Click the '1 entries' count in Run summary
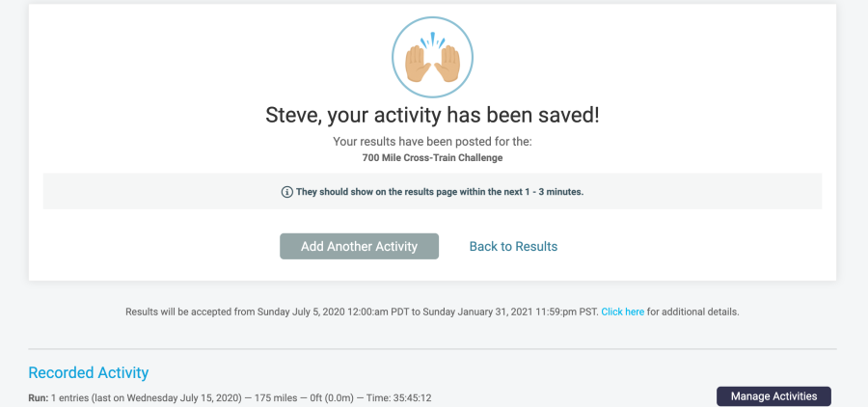This screenshot has width=868, height=407. pos(69,397)
